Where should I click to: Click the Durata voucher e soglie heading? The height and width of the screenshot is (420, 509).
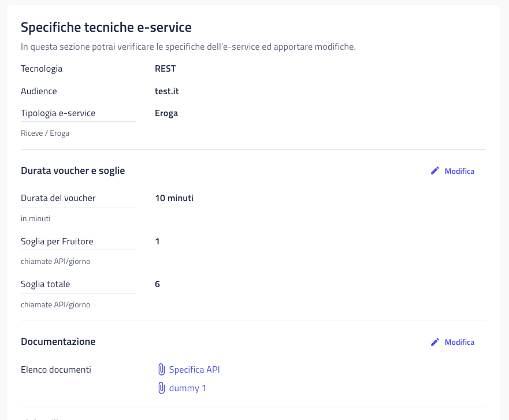[73, 171]
